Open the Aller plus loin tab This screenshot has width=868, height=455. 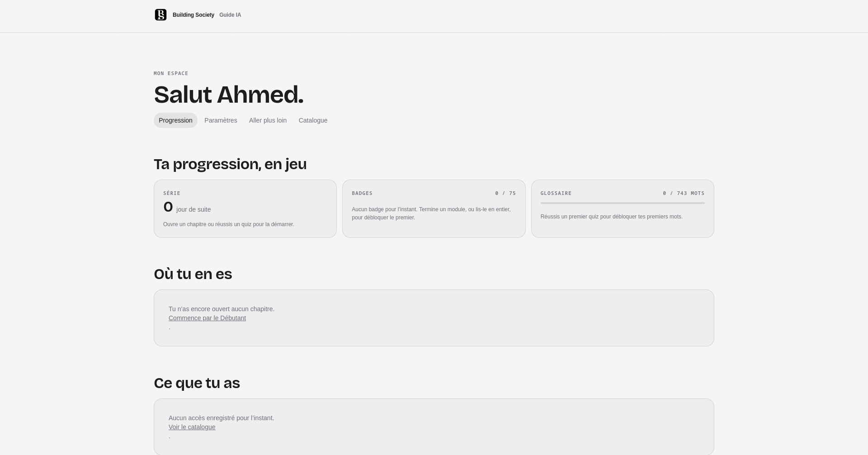pos(268,120)
